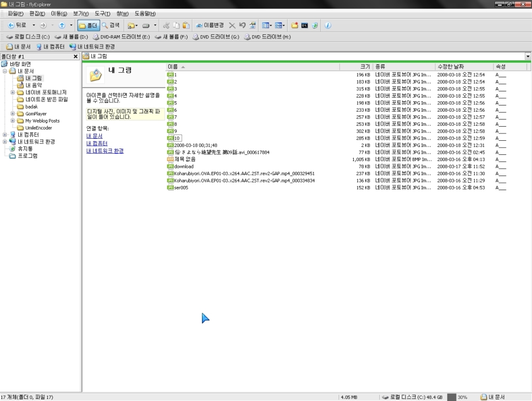This screenshot has width=532, height=401.
Task: Open the command prompt icon
Action: [304, 25]
